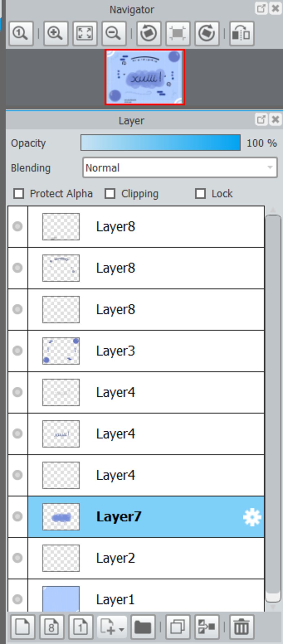
Task: Delete the selected layer with trash icon
Action: point(242,627)
